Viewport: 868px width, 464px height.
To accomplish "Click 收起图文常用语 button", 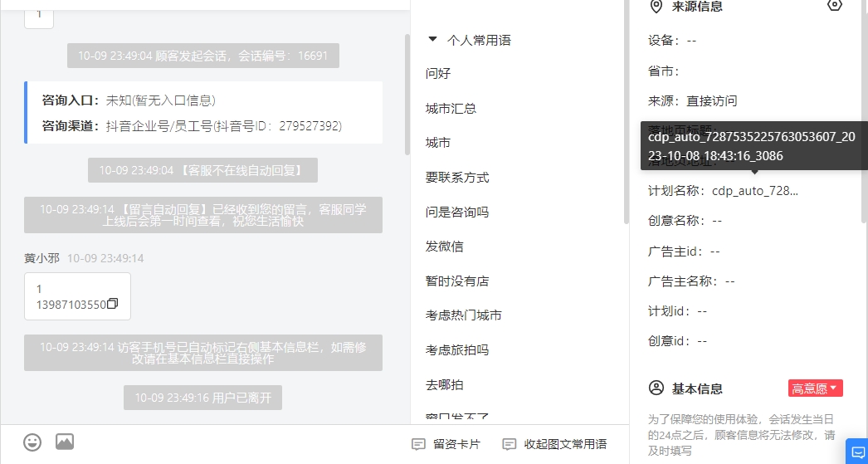I will tap(554, 444).
